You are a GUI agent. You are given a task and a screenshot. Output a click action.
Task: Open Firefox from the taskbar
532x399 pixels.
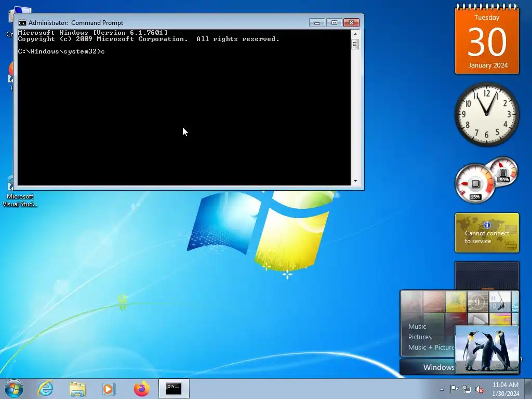tap(141, 389)
